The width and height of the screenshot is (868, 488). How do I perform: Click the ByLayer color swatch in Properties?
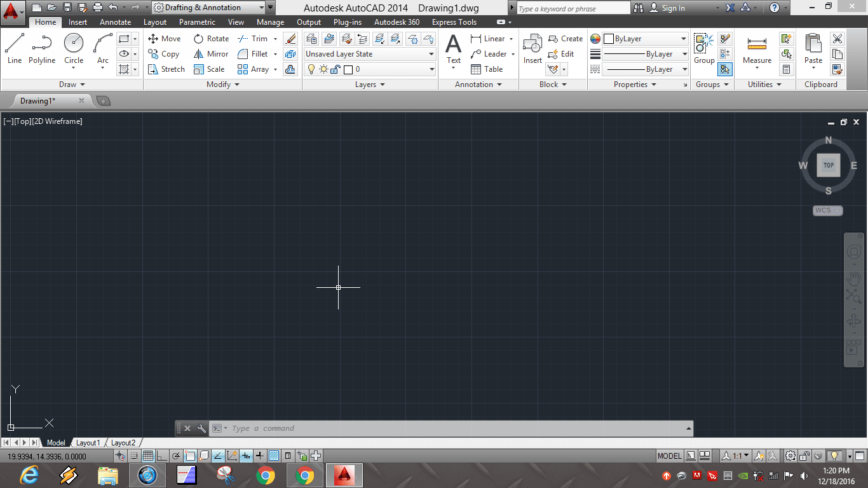609,38
